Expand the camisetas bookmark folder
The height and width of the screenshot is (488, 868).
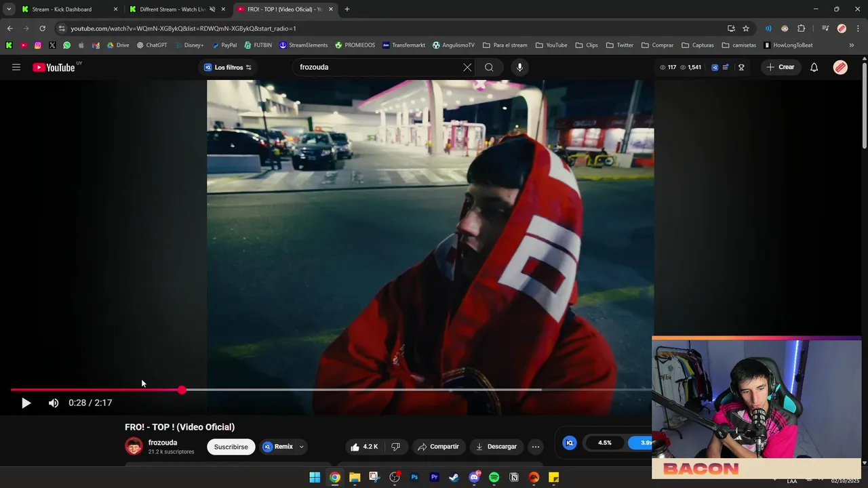[x=739, y=45]
